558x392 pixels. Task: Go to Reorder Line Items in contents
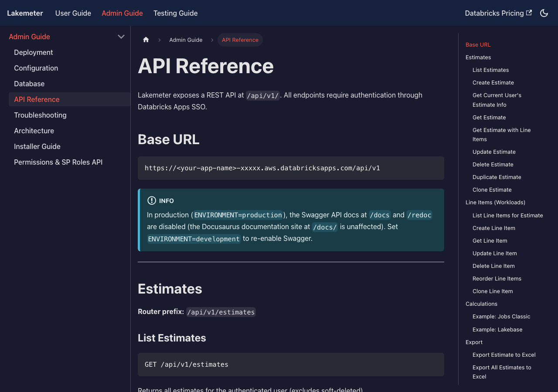coord(497,278)
